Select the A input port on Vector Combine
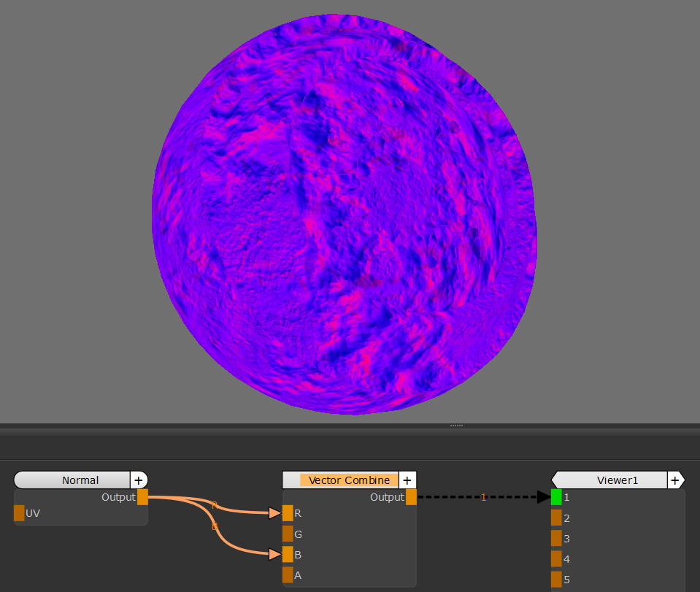 (288, 574)
